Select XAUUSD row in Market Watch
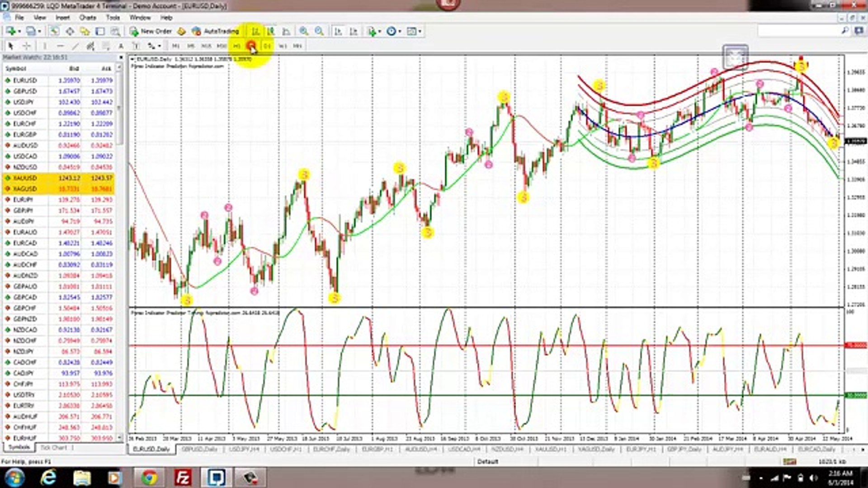 (25, 178)
